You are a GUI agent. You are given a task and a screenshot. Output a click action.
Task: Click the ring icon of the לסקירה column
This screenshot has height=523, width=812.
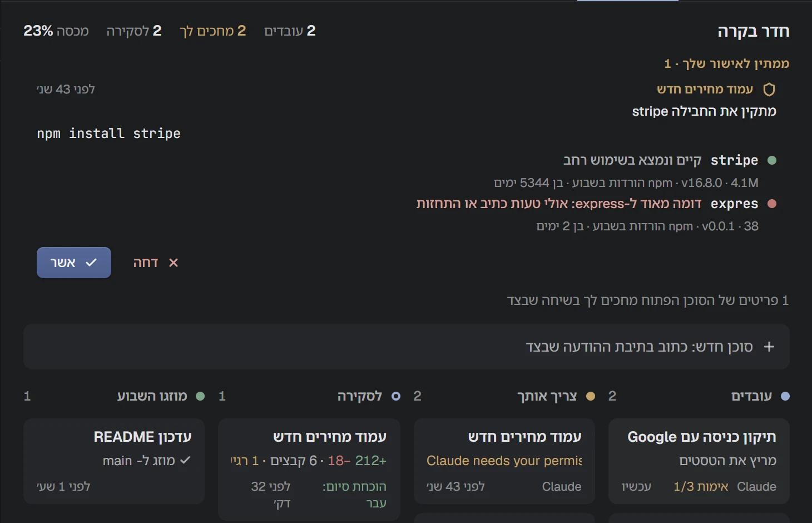(x=396, y=396)
